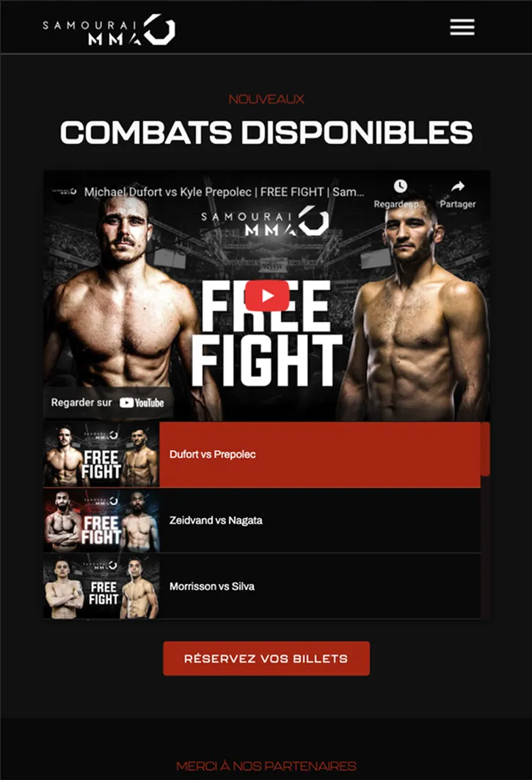This screenshot has height=780, width=532.
Task: Click the playlist vertical scrollbar handle
Action: tap(485, 449)
